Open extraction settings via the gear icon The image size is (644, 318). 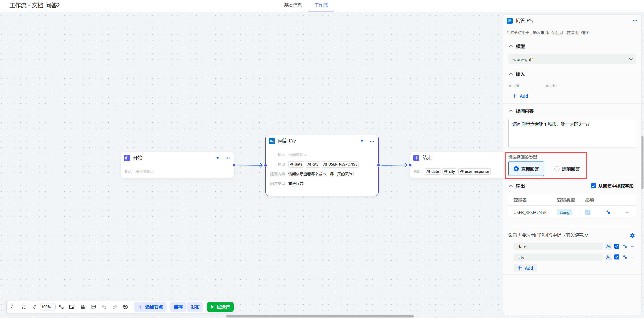632,235
